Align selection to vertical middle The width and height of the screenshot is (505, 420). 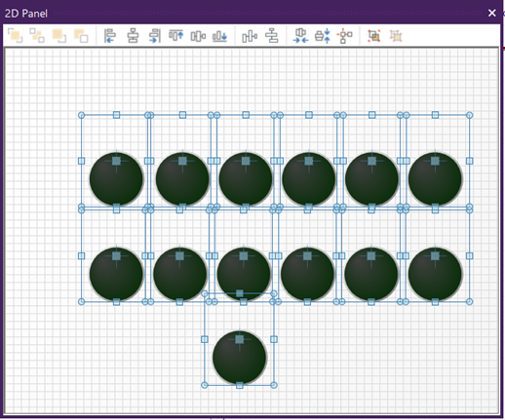(198, 36)
